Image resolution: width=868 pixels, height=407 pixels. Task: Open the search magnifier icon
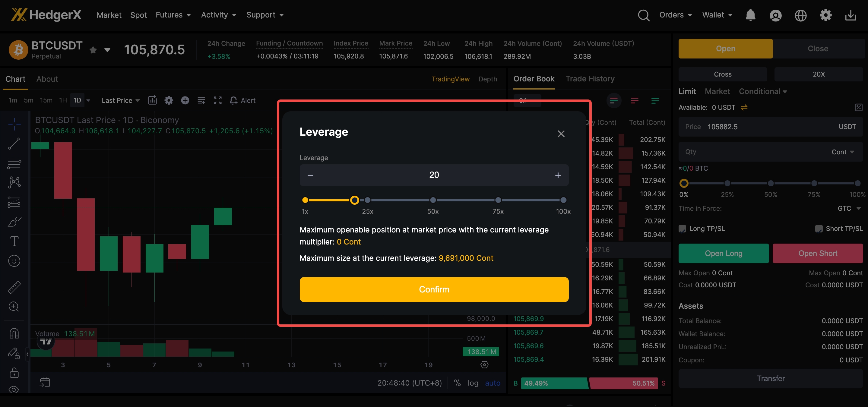(643, 15)
